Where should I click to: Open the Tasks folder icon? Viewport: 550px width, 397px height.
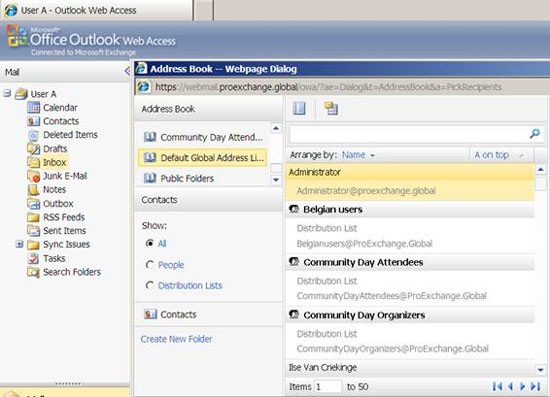33,258
